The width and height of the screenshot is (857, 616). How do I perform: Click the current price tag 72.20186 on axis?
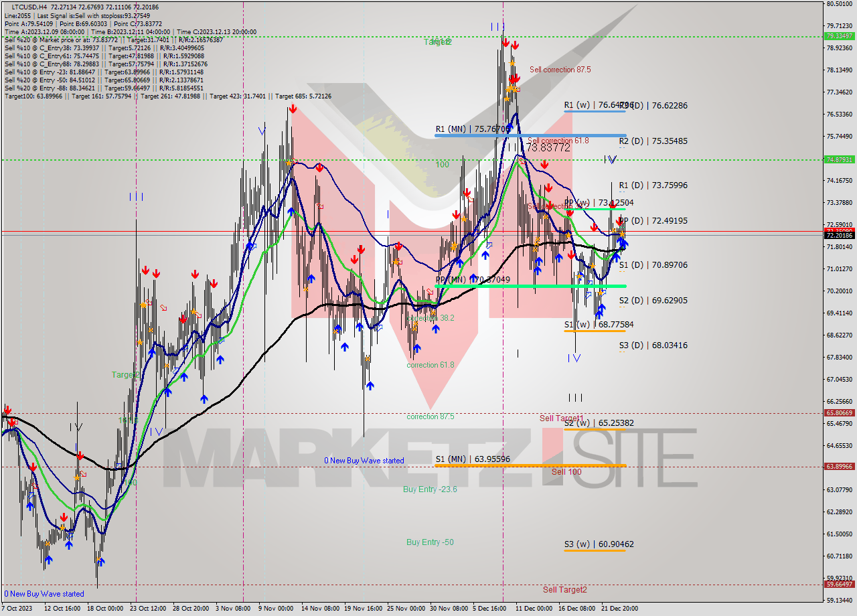pyautogui.click(x=840, y=235)
